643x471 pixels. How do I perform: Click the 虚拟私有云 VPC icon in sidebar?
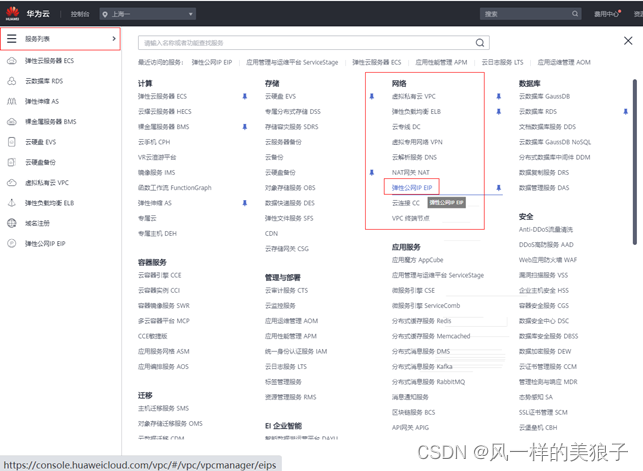pos(12,182)
